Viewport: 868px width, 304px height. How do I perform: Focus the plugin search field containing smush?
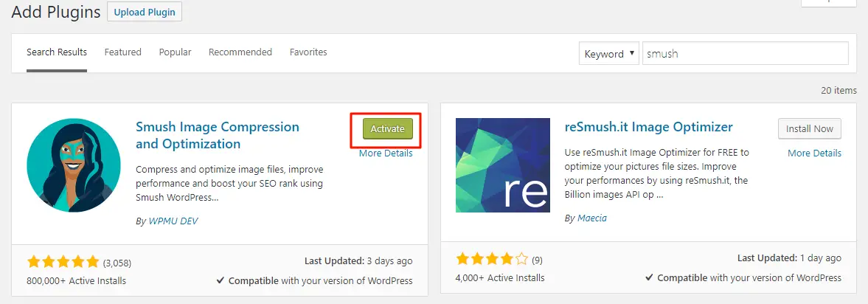(x=745, y=54)
